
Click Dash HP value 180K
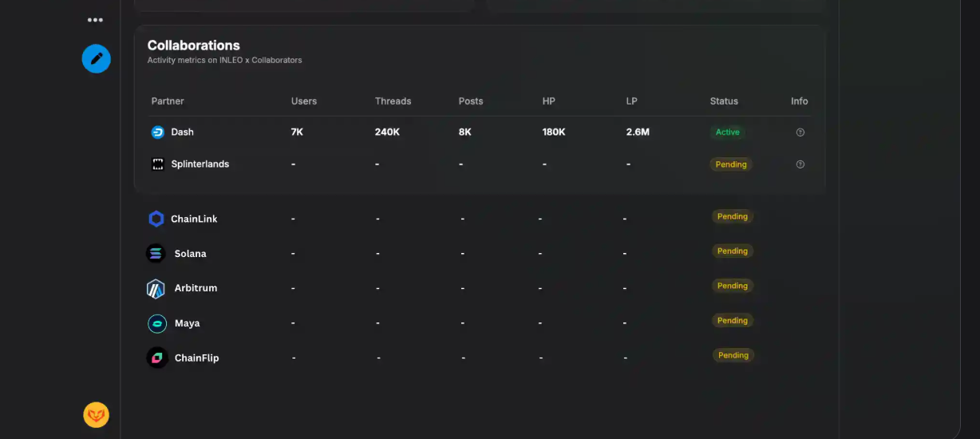pyautogui.click(x=554, y=132)
